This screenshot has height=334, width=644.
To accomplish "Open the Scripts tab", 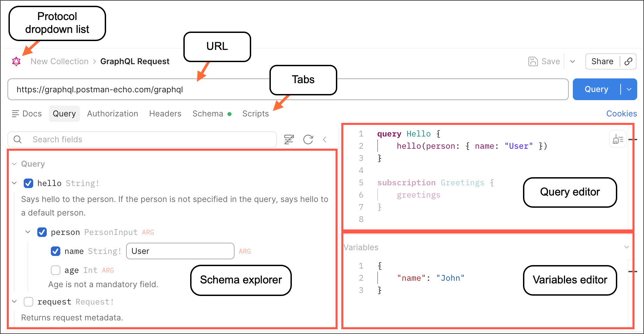I will 255,114.
